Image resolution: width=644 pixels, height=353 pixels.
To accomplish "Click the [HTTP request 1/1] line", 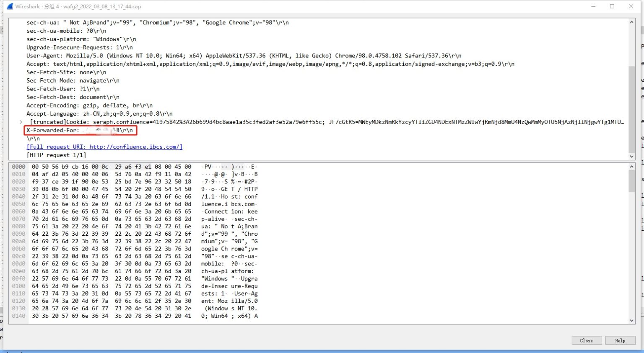I will [x=56, y=155].
